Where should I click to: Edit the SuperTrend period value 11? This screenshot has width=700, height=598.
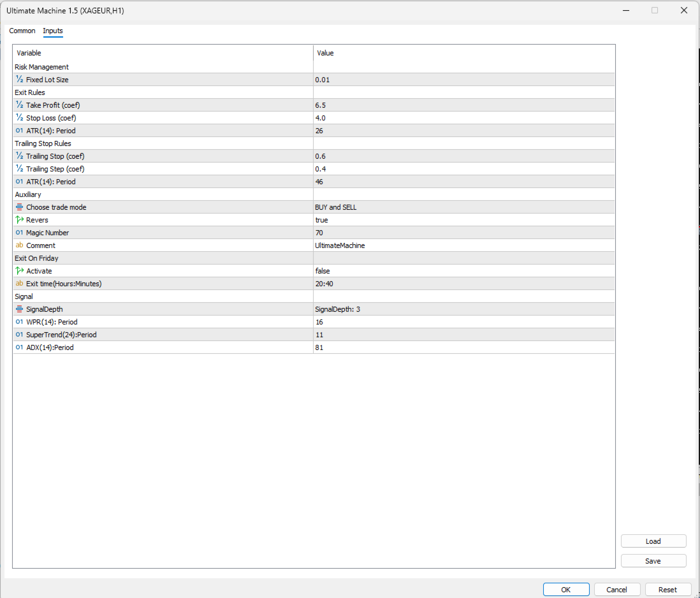click(464, 335)
